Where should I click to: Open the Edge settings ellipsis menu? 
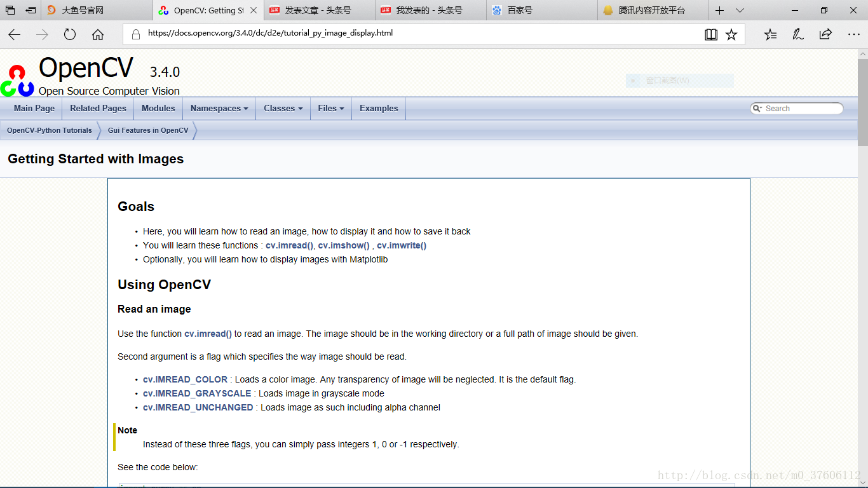coord(853,34)
